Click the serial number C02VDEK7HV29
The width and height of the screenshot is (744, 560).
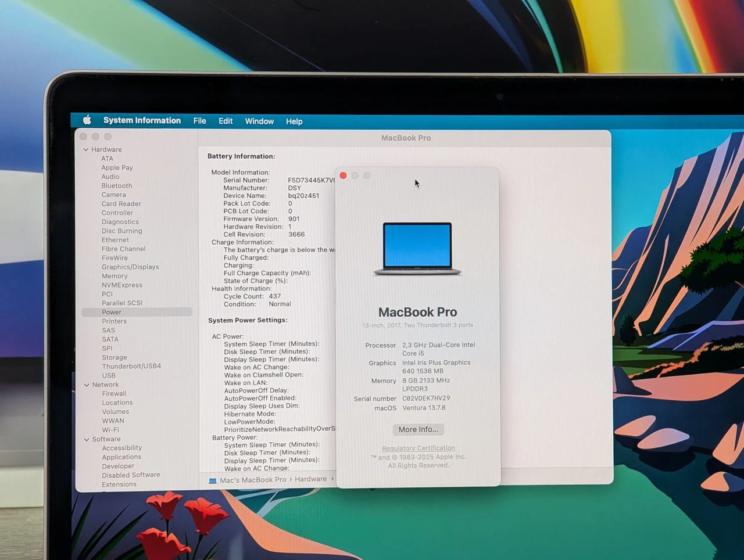tap(426, 399)
